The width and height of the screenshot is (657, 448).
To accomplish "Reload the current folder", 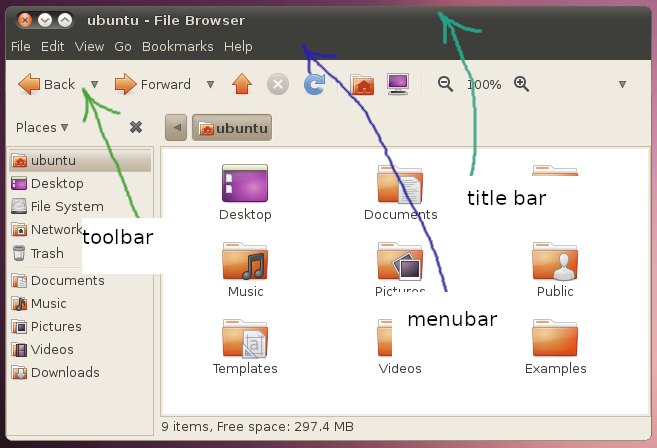I will point(314,84).
